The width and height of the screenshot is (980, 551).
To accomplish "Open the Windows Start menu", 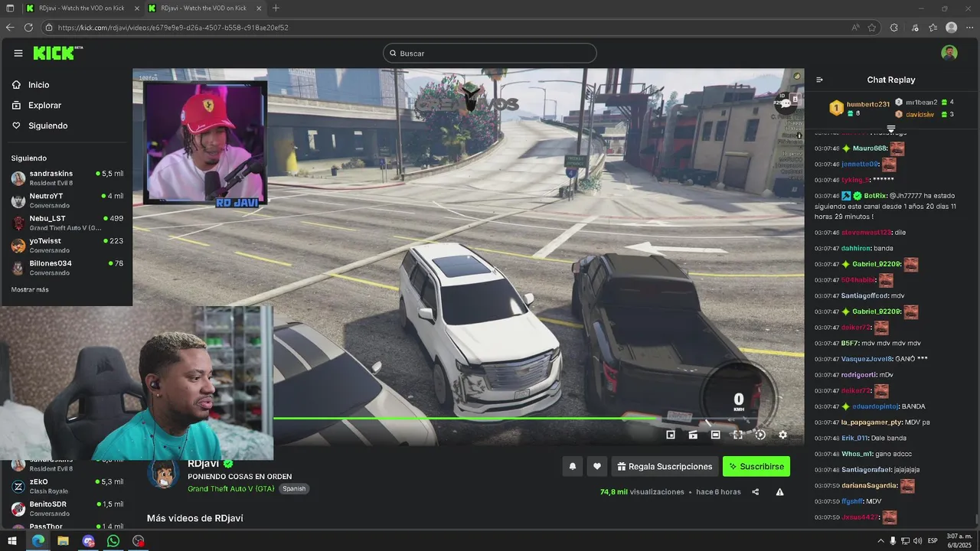I will pos(12,540).
